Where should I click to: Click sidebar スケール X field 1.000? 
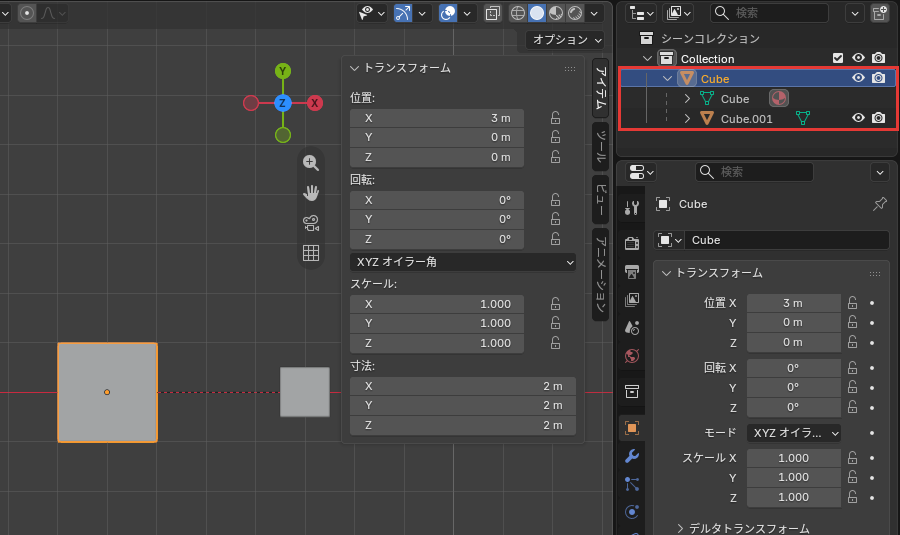pos(437,304)
